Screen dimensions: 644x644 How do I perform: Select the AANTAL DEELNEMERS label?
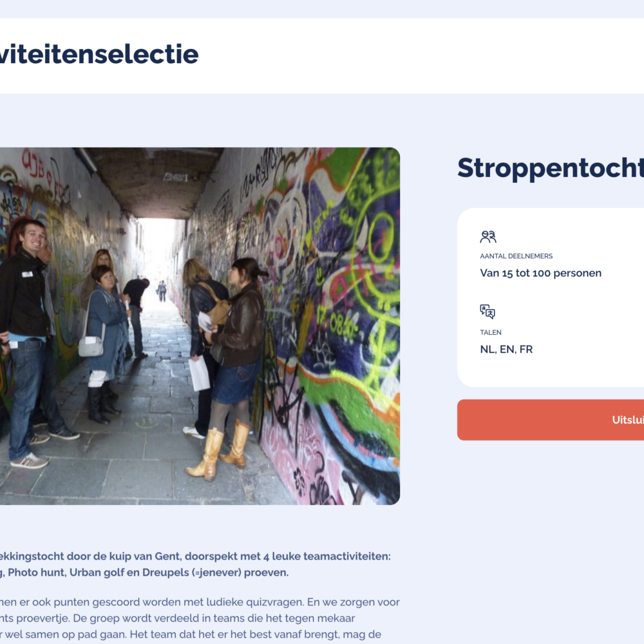tap(516, 256)
